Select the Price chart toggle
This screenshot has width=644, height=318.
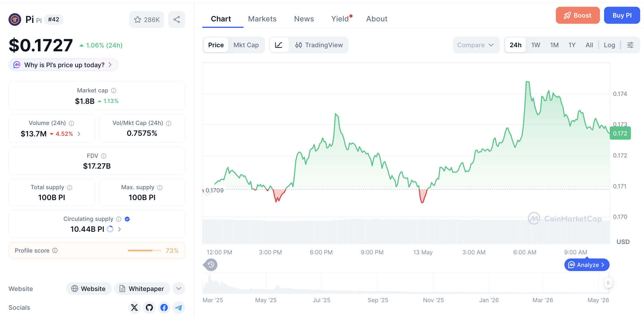tap(216, 45)
